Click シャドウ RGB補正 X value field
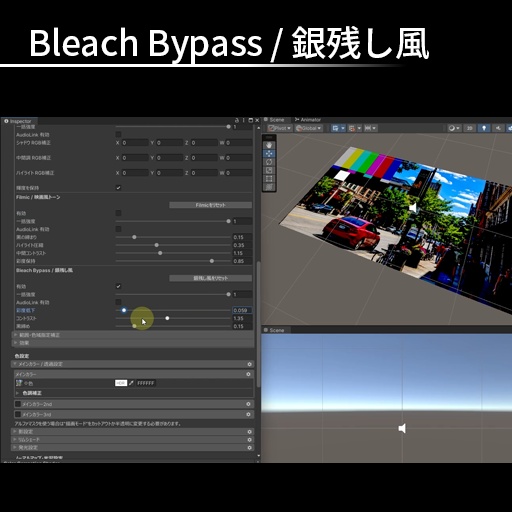This screenshot has width=512, height=512. (135, 143)
